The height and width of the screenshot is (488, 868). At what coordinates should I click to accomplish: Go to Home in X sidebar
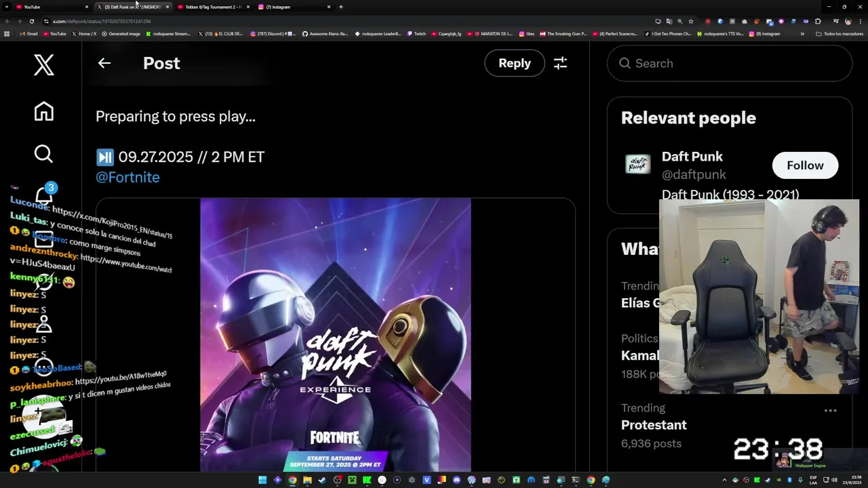tap(43, 111)
